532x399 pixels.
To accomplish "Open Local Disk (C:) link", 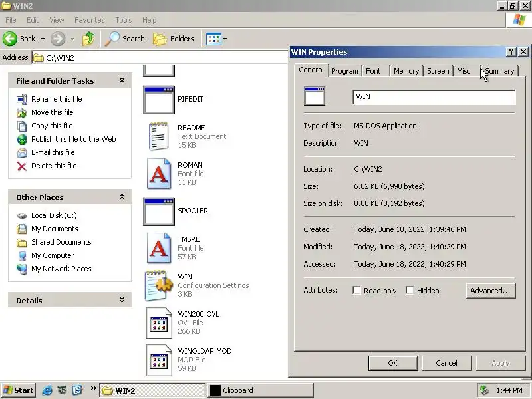I will [54, 215].
